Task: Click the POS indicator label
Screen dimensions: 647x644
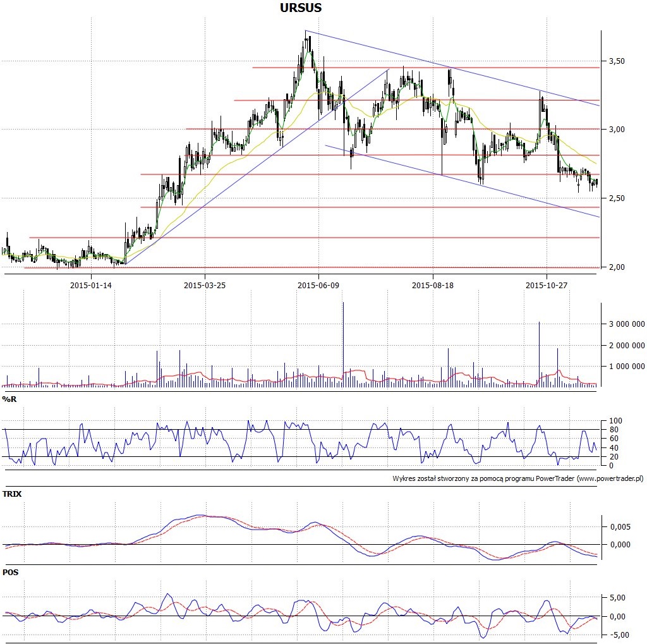Action: pyautogui.click(x=10, y=573)
